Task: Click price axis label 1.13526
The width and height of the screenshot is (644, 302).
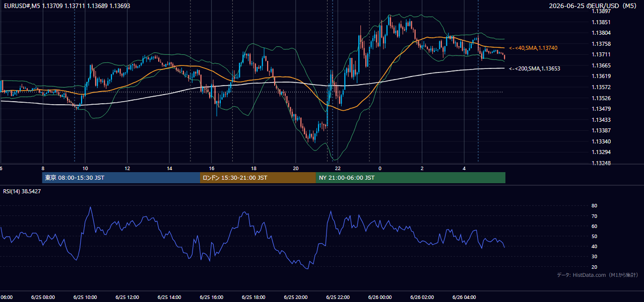Action: coord(601,98)
